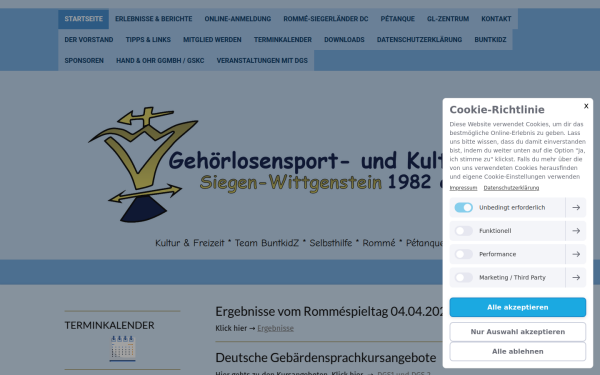The image size is (600, 375).
Task: Go to the Startseite menu item
Action: (83, 19)
